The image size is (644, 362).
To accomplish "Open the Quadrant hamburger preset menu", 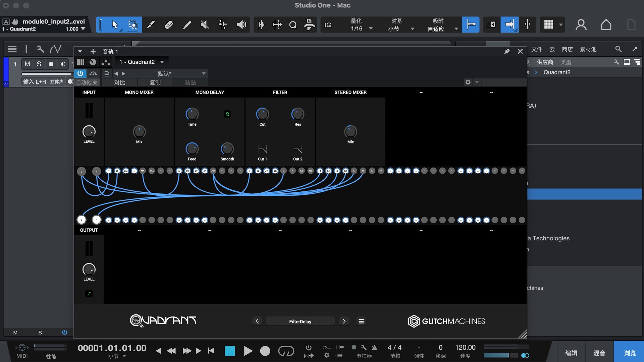I will 361,321.
